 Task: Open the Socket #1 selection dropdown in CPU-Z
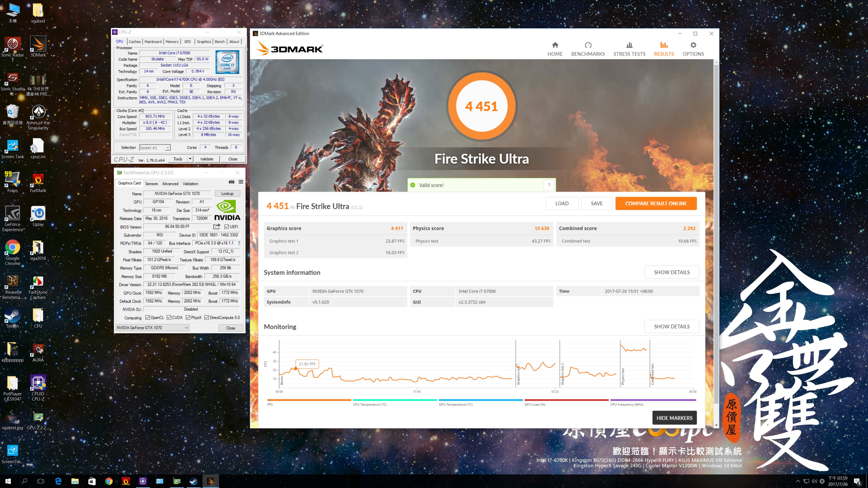click(x=155, y=148)
